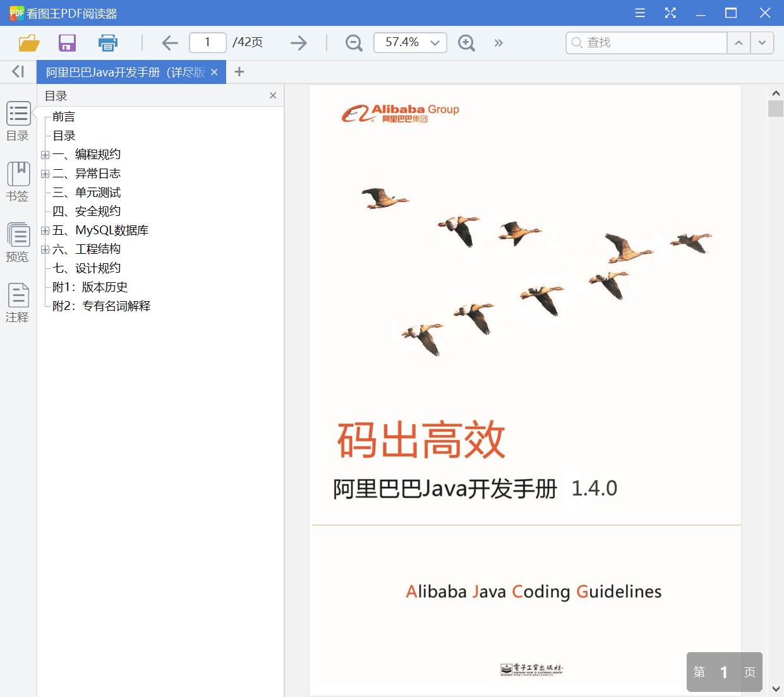
Task: Toggle fullscreen mode icon in title bar
Action: coord(670,13)
